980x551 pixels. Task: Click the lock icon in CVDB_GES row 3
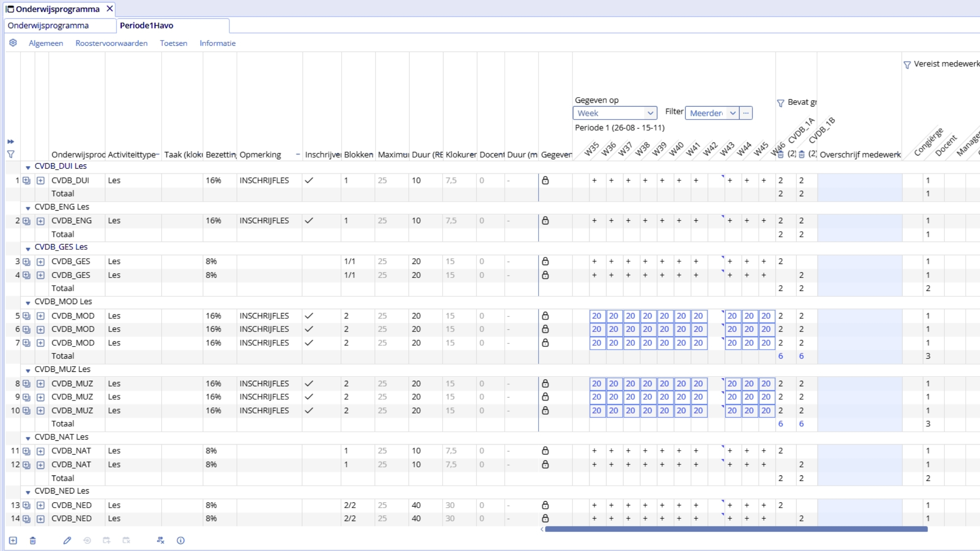[x=545, y=261]
